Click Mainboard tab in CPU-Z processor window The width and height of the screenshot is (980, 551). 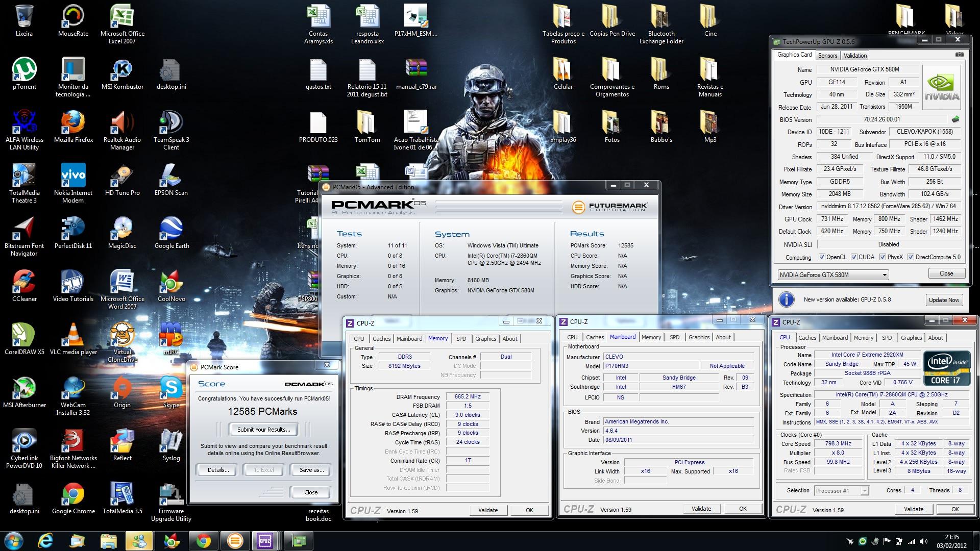[x=835, y=338]
